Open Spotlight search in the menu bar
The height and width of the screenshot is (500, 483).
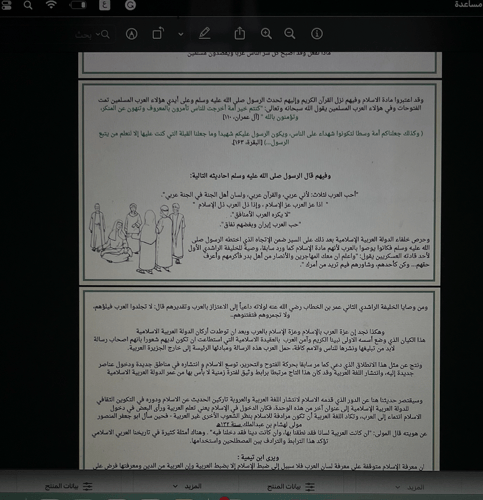[x=28, y=5]
